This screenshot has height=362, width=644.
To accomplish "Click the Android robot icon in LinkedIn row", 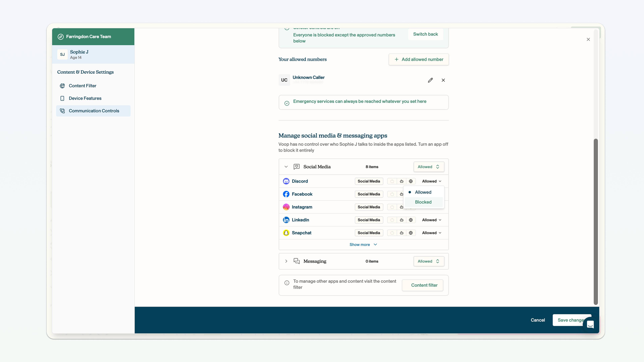I will [x=401, y=220].
